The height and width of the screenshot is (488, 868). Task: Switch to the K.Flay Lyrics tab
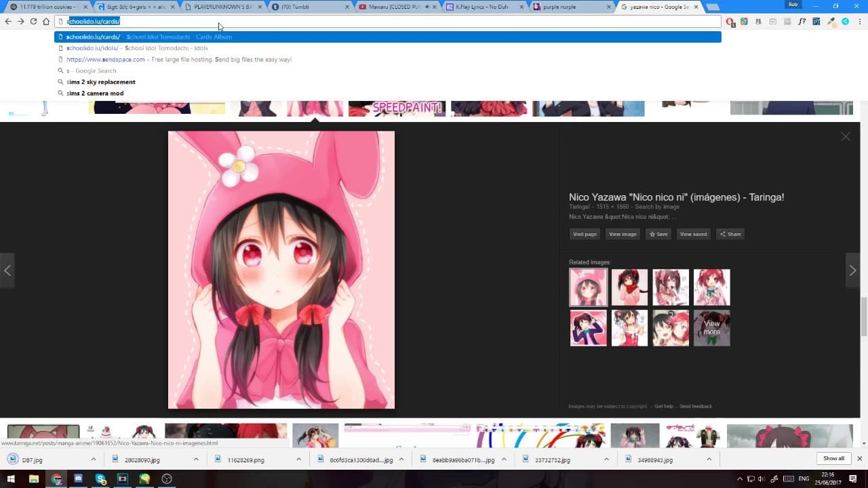click(485, 7)
